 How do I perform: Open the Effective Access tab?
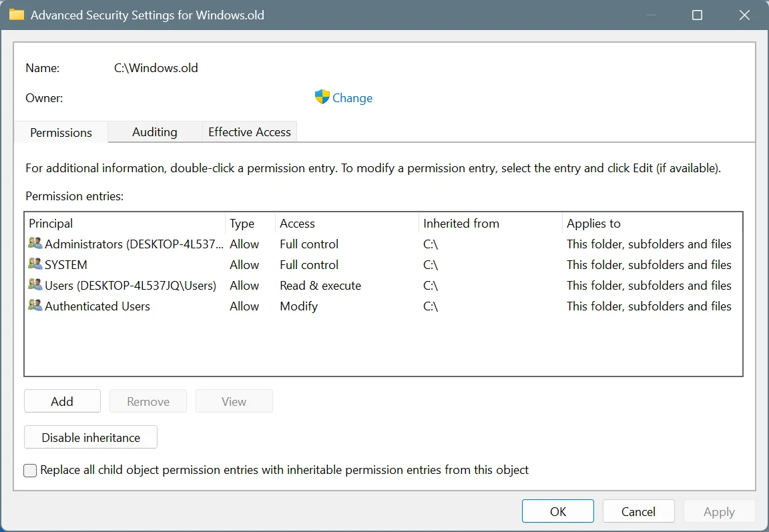pos(249,132)
